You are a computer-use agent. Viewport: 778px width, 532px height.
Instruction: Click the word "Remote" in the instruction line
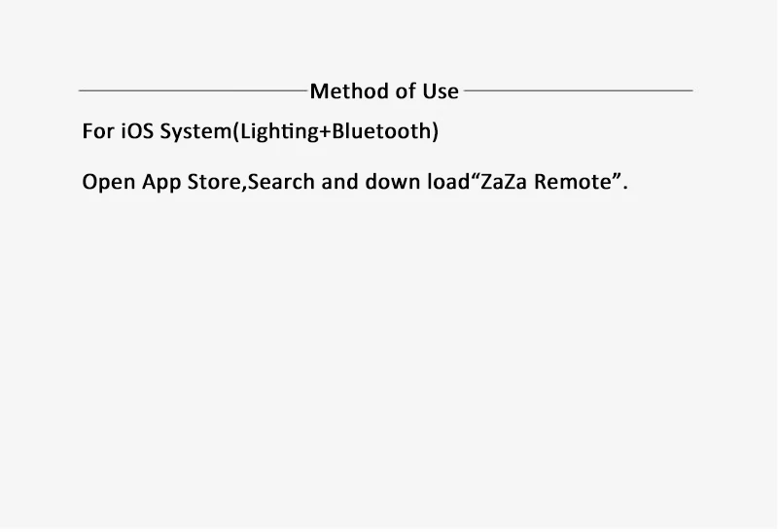573,182
